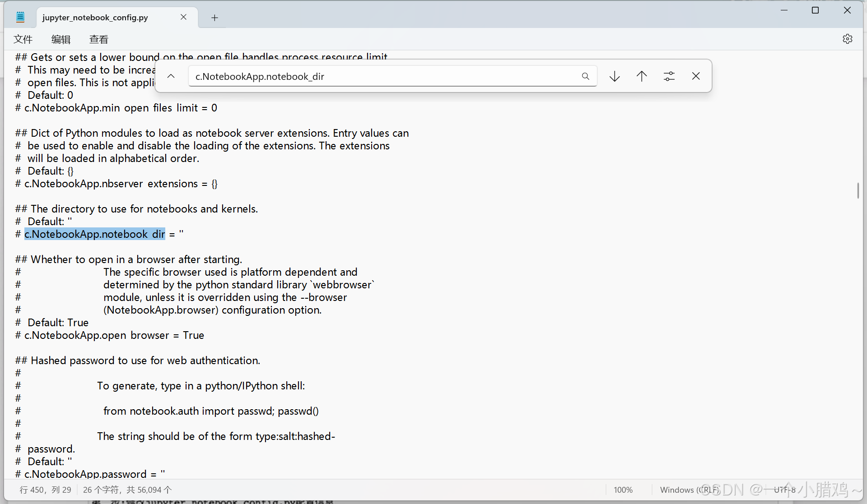Click line 'c.NotebookApp.nbserver_extensions = {}'
Image resolution: width=867 pixels, height=504 pixels.
pos(116,184)
